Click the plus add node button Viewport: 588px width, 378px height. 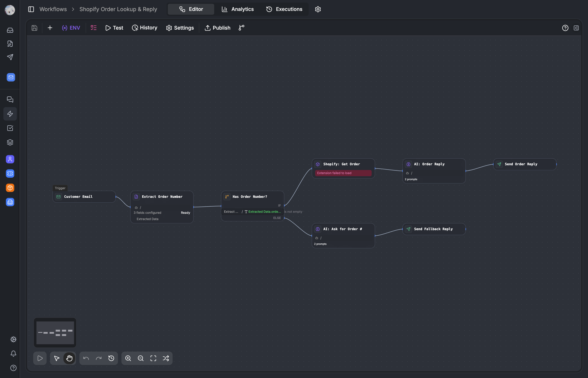50,28
